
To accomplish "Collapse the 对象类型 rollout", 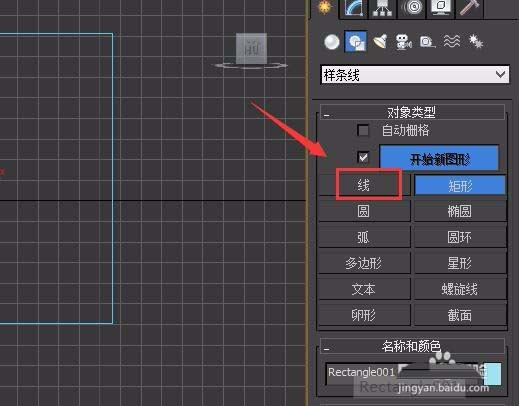I will click(x=412, y=112).
